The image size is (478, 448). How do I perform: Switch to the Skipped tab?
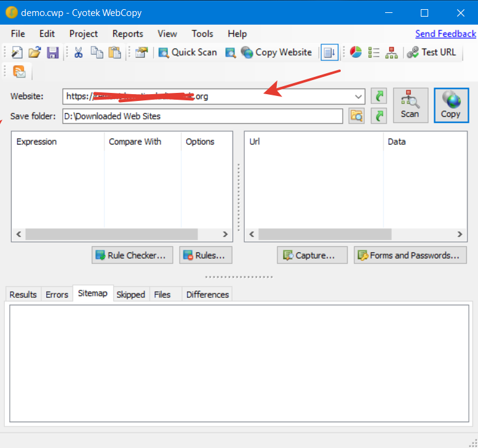tap(131, 295)
